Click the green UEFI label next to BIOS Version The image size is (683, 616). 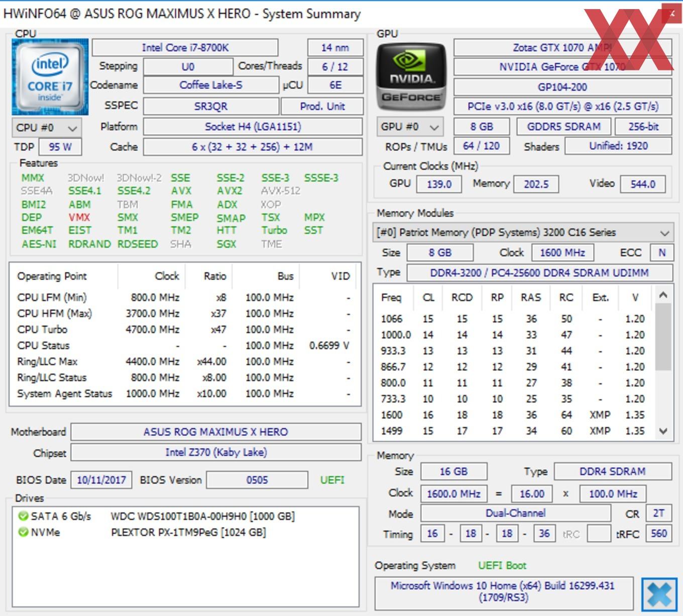(332, 480)
